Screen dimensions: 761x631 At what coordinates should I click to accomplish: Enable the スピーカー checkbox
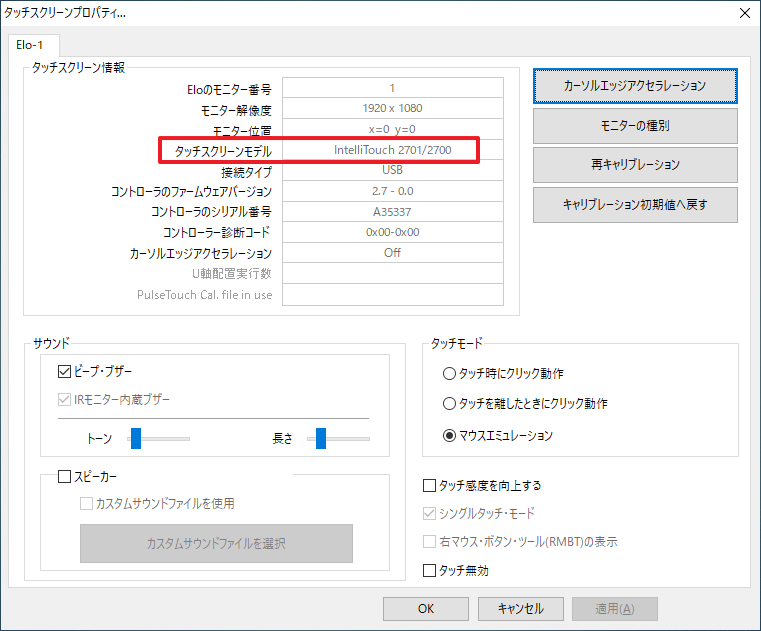pos(65,477)
